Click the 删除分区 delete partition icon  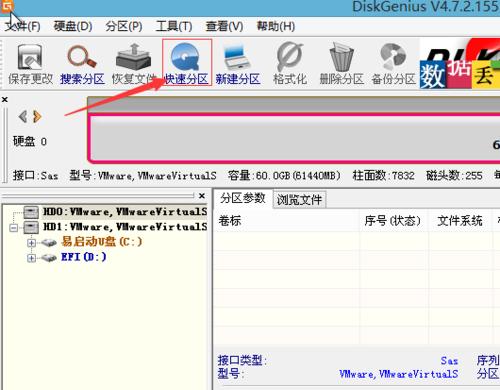tap(341, 63)
